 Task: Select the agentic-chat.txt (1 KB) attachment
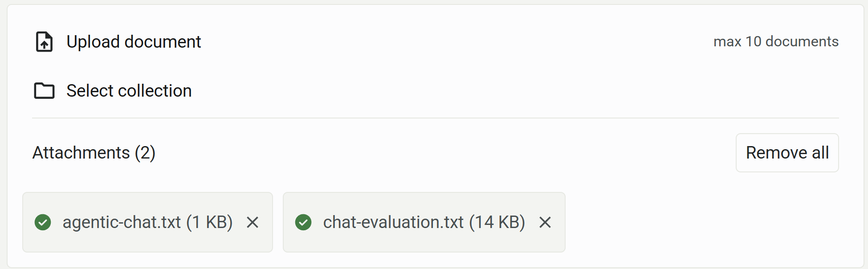click(147, 222)
